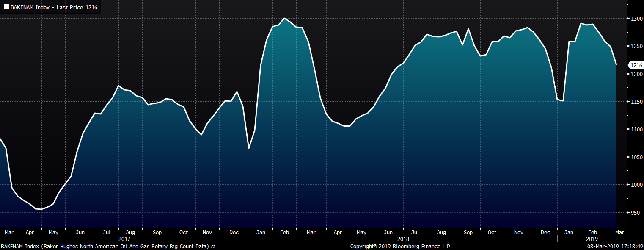Select the 1050 y-axis tick label

tap(637, 157)
